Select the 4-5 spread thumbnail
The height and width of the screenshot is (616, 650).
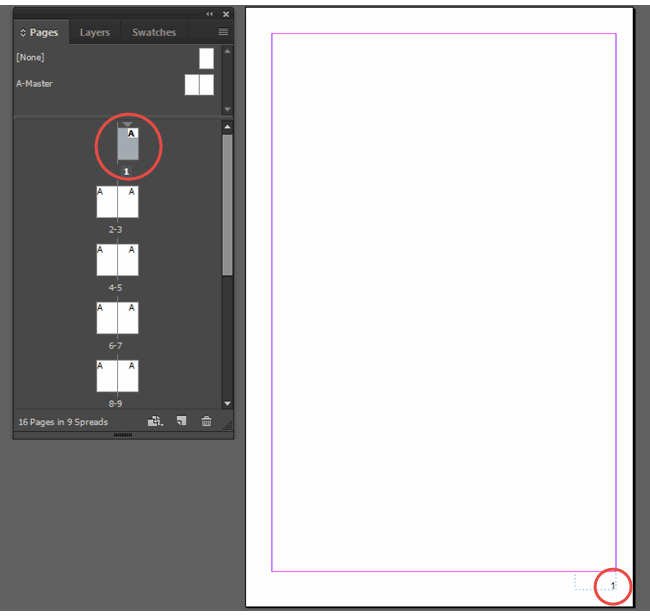coord(117,260)
